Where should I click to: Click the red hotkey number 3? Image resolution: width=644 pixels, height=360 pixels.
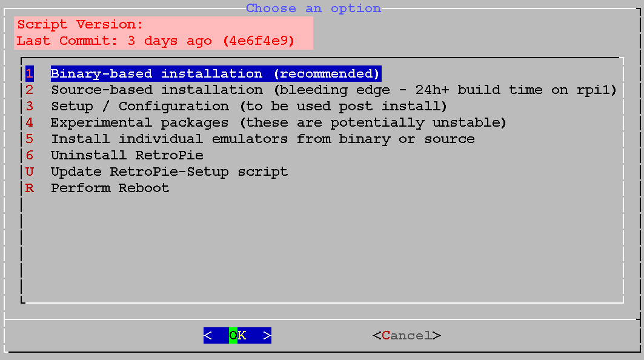click(x=30, y=107)
